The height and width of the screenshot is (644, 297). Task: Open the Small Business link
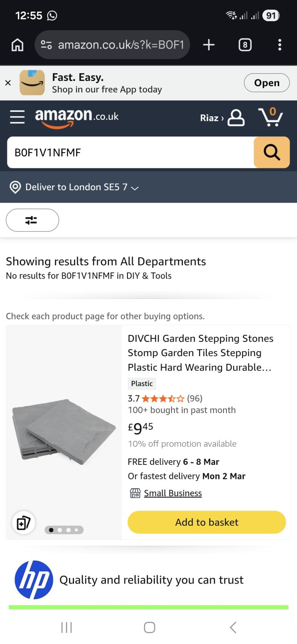[x=173, y=493]
